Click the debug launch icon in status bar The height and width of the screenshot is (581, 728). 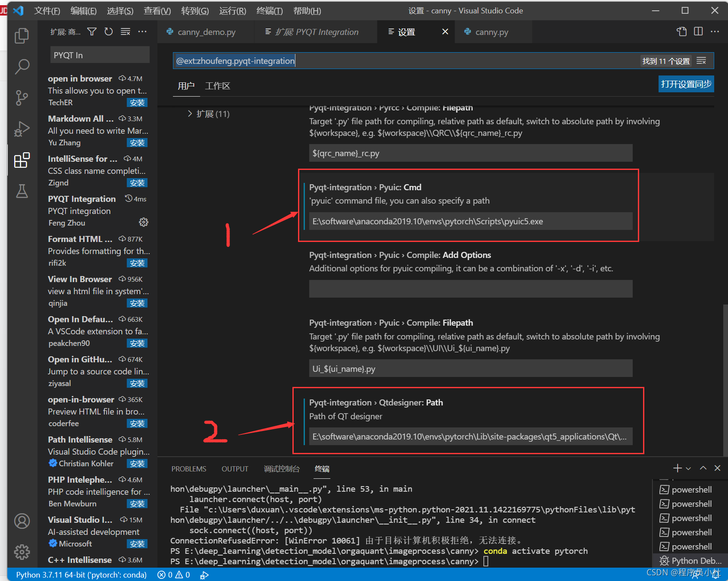coord(204,575)
